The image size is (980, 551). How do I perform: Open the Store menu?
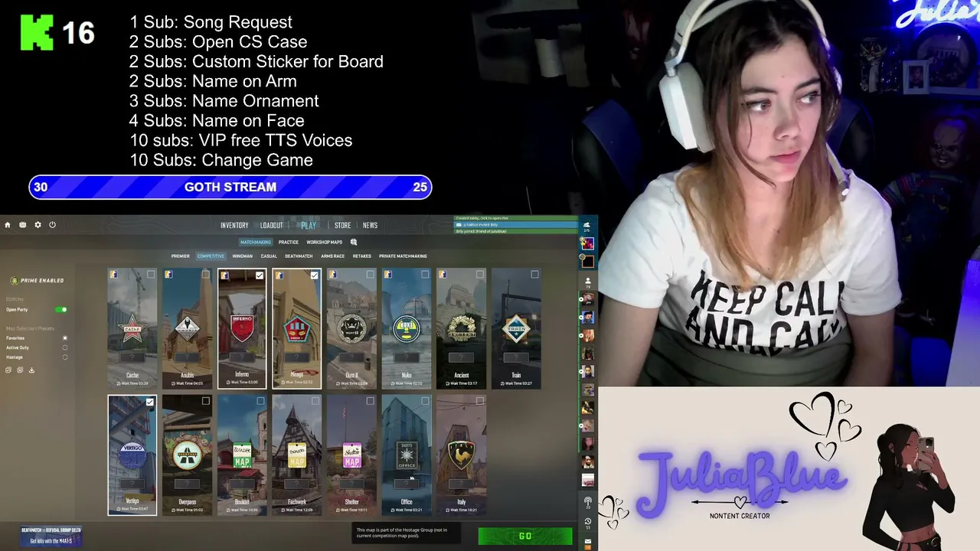click(x=342, y=226)
